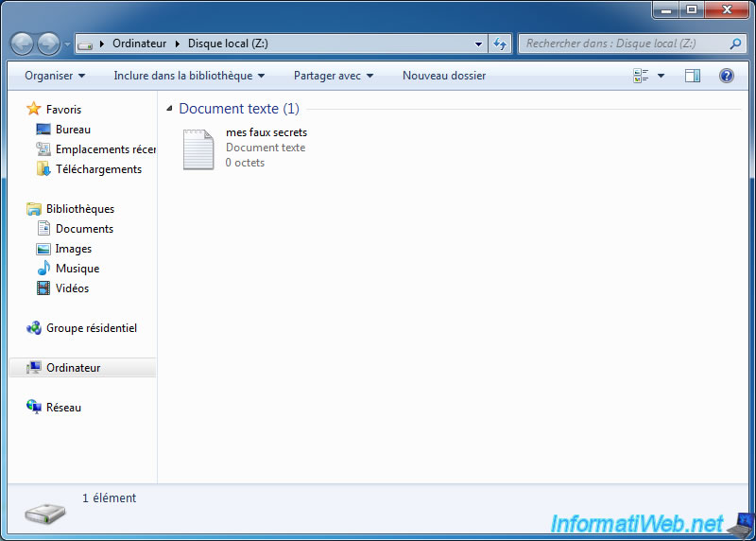Select Réseau in the navigation pane
756x541 pixels.
point(63,408)
